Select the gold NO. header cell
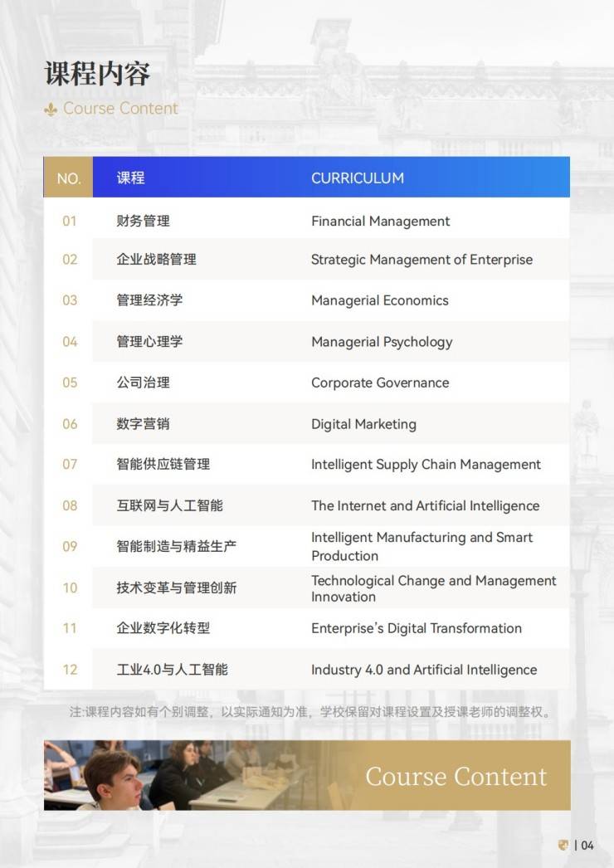Screen dimensions: 614x868 (x=69, y=178)
